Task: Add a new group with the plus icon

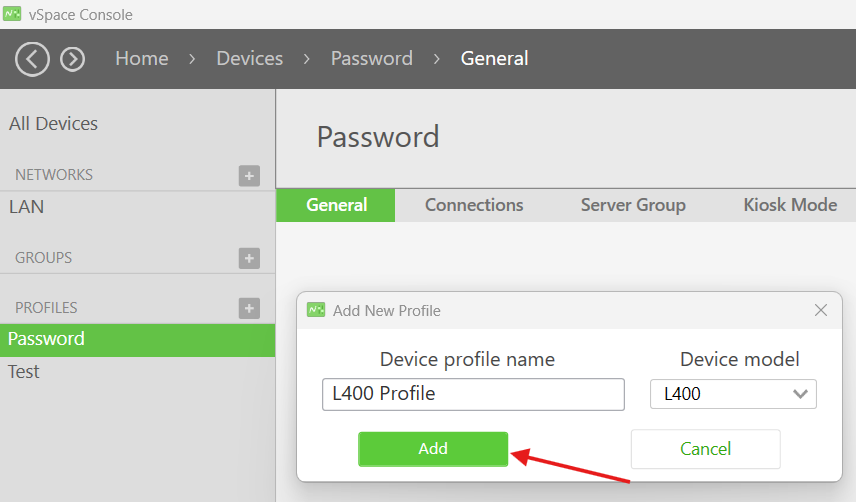Action: coord(249,258)
